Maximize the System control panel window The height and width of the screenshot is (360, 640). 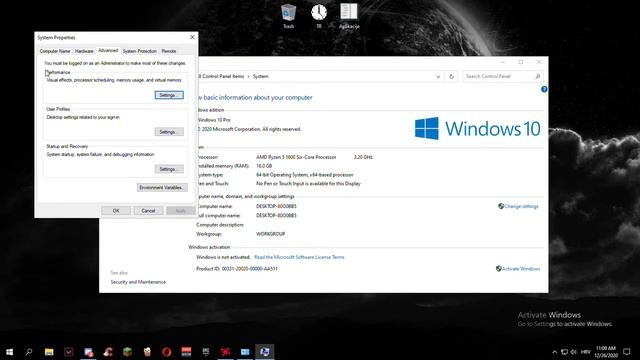pyautogui.click(x=521, y=62)
